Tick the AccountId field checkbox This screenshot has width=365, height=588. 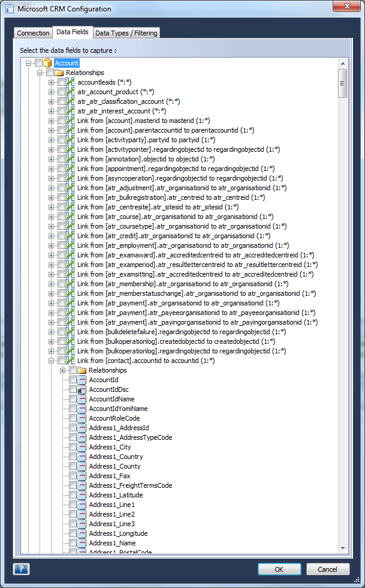(73, 380)
